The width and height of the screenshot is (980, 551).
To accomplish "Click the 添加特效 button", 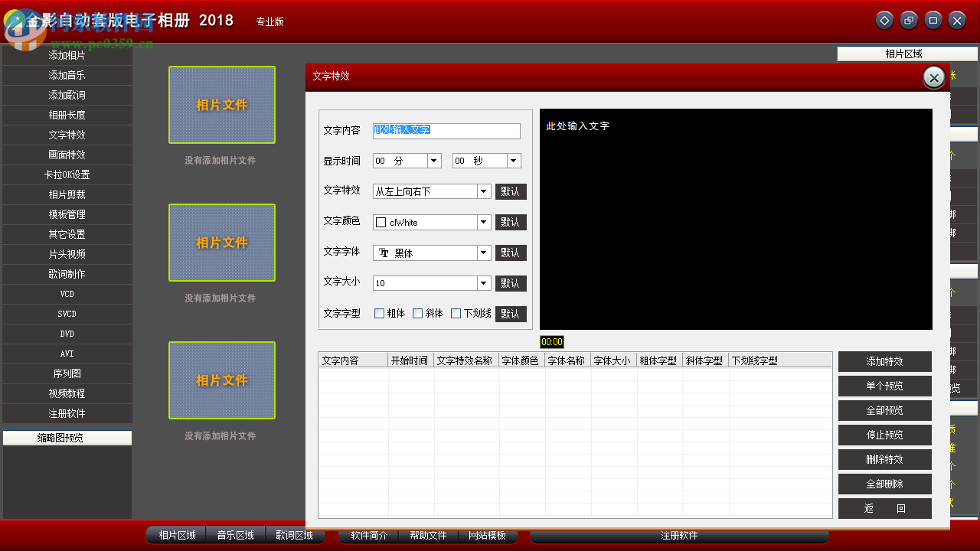I will coord(884,361).
